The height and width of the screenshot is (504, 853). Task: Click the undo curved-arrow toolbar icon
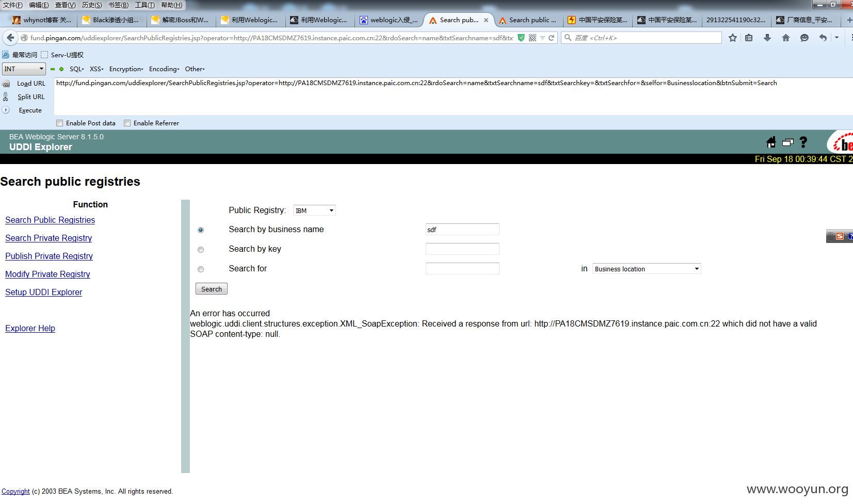[823, 38]
